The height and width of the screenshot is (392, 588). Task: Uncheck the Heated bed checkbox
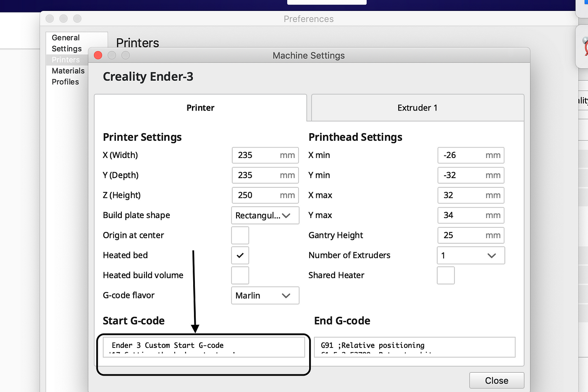click(240, 255)
